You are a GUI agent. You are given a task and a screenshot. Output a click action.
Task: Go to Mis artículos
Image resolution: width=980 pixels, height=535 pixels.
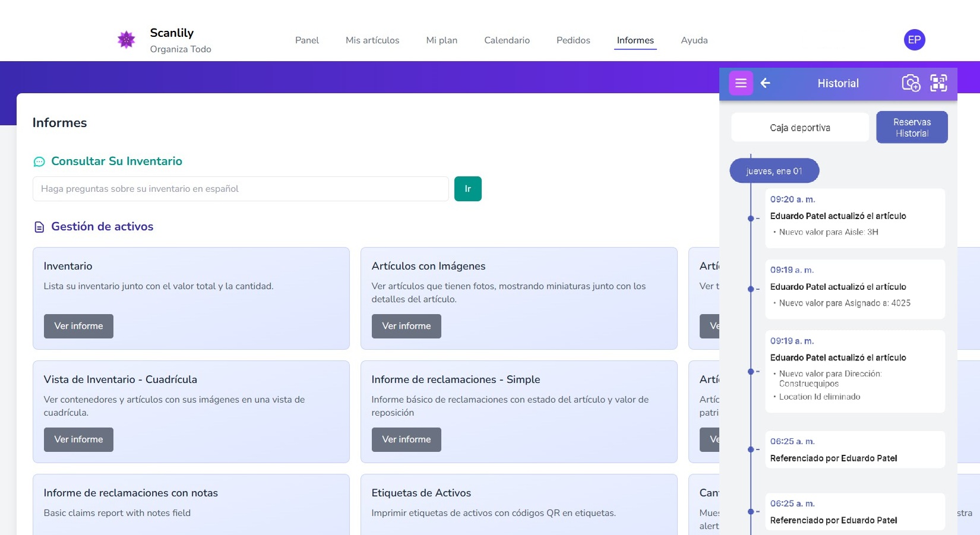(372, 40)
